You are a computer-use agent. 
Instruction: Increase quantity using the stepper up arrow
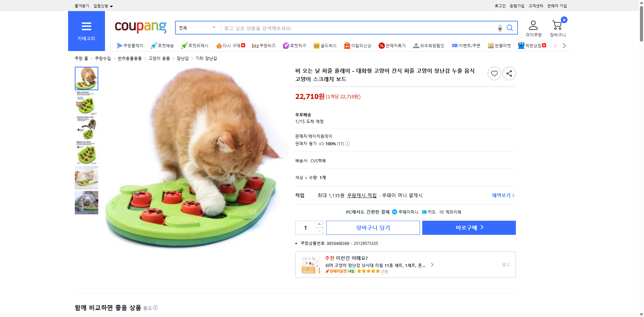[x=319, y=224]
